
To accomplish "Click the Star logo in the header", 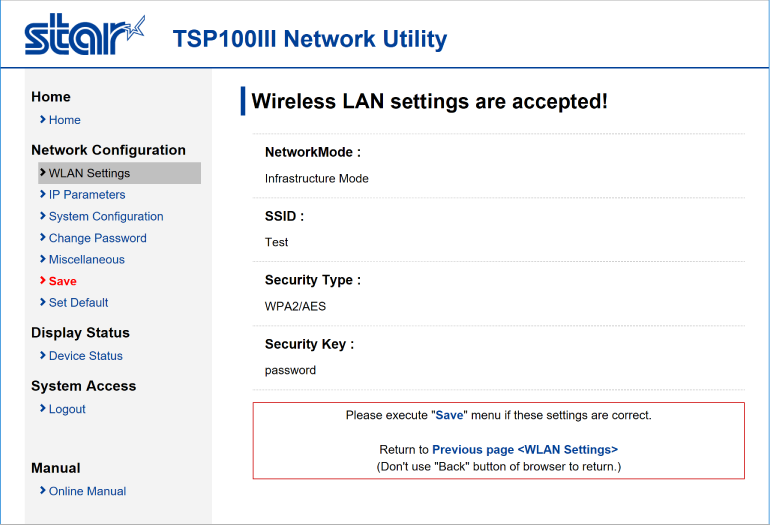I will click(84, 34).
